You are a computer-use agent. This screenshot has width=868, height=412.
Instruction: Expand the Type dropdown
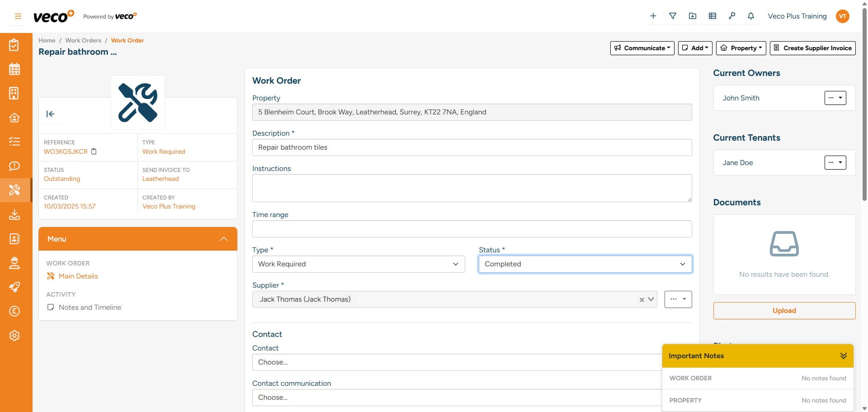[358, 264]
